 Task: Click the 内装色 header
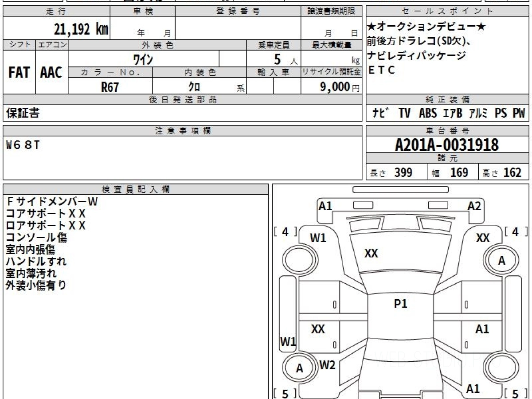[199, 72]
